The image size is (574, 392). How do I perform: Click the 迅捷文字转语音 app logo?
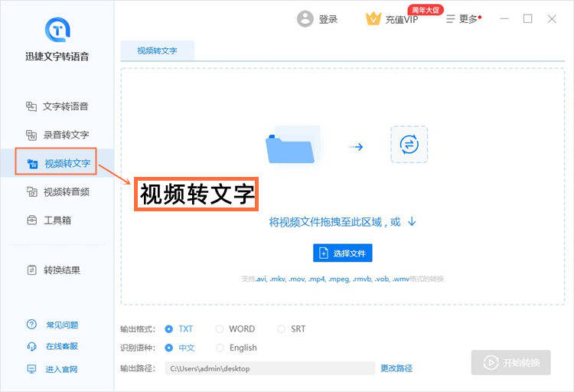pos(57,30)
